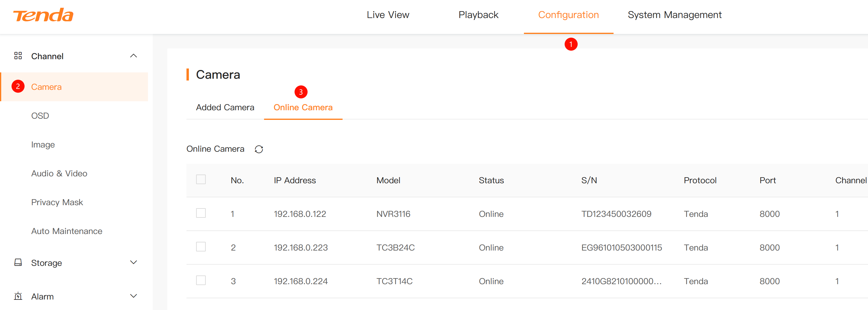Click the Channel grid icon
The height and width of the screenshot is (310, 868).
coord(18,56)
